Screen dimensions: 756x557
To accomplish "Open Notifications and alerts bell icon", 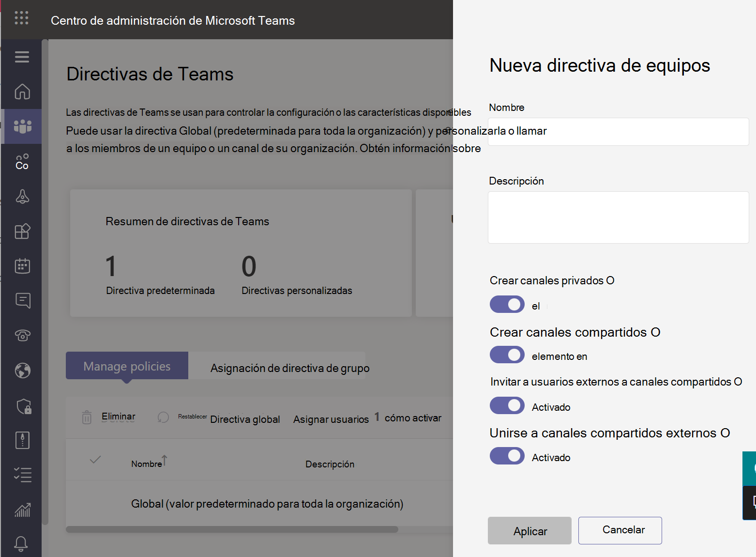I will click(21, 544).
